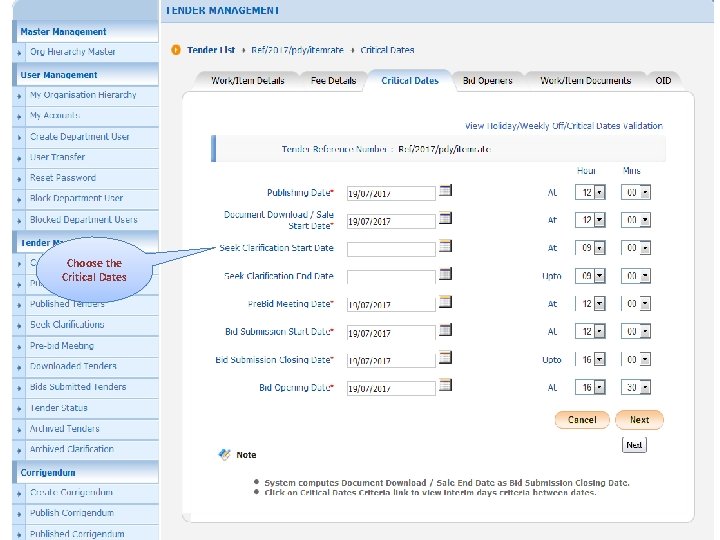
Task: Open Org Hierarchy Master menu item
Action: [x=73, y=52]
